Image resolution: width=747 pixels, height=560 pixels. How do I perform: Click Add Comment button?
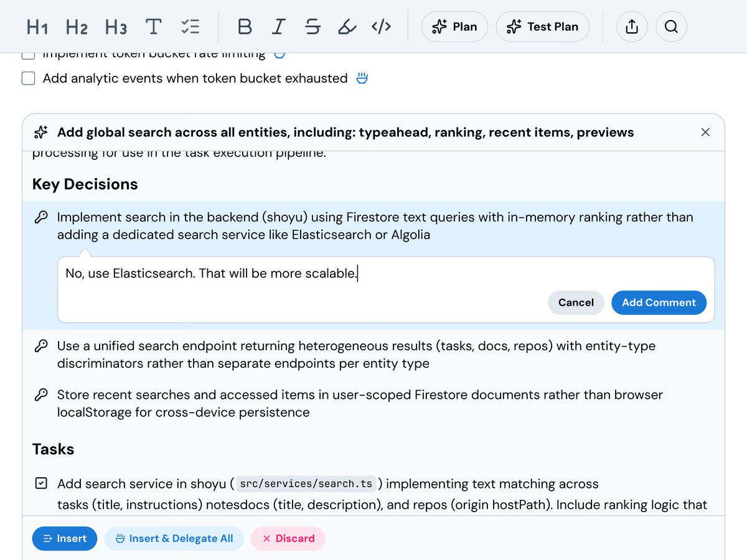pos(659,302)
